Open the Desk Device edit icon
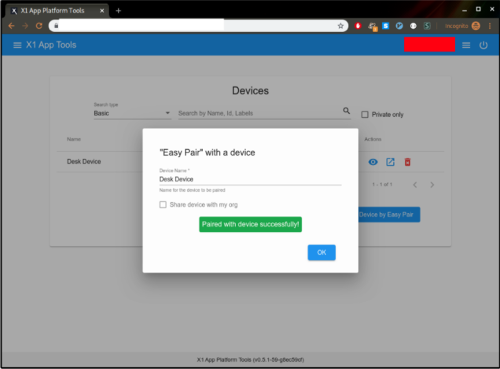The image size is (500, 369). [x=390, y=162]
